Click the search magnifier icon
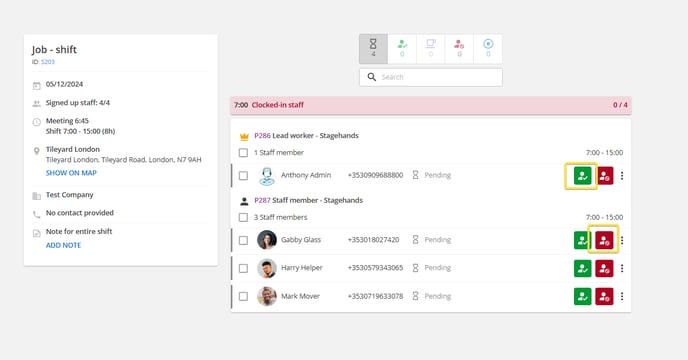 pyautogui.click(x=372, y=77)
